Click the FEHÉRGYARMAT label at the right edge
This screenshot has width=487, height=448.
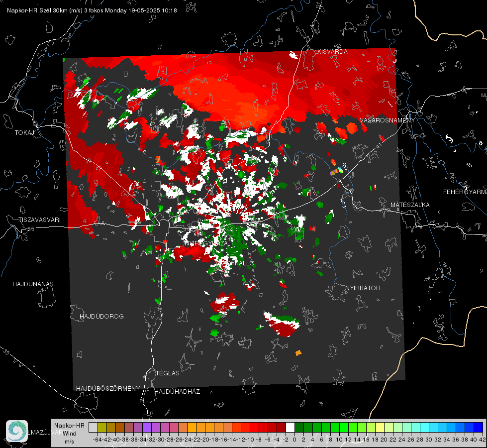[465, 192]
